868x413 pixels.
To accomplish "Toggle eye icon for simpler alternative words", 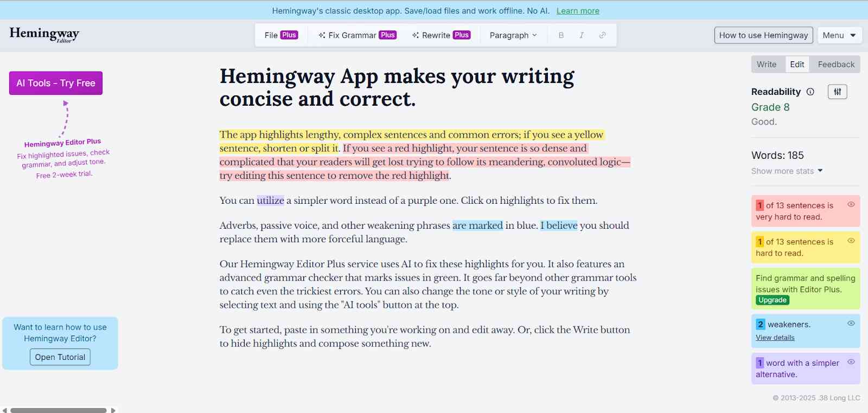I will pos(851,362).
